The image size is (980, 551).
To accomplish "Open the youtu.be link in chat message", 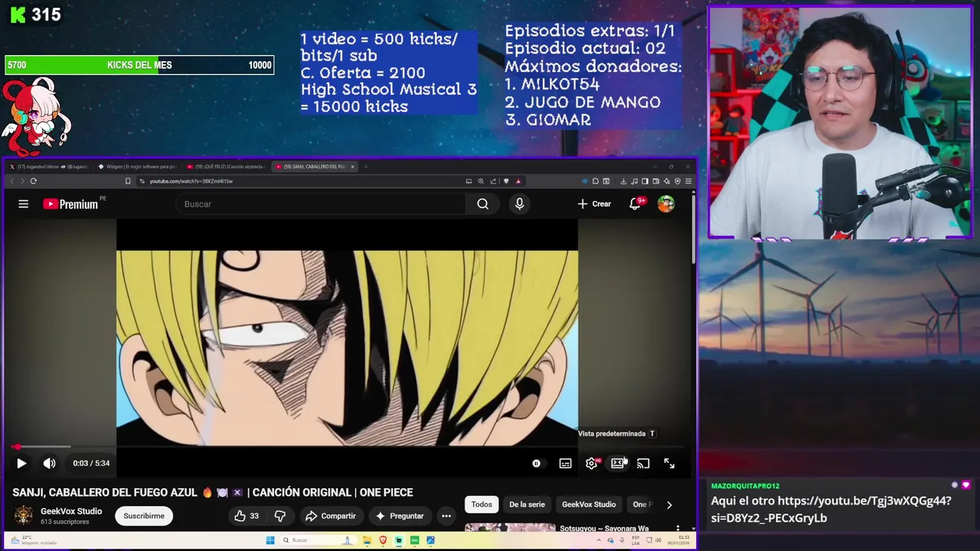I will pos(831,509).
